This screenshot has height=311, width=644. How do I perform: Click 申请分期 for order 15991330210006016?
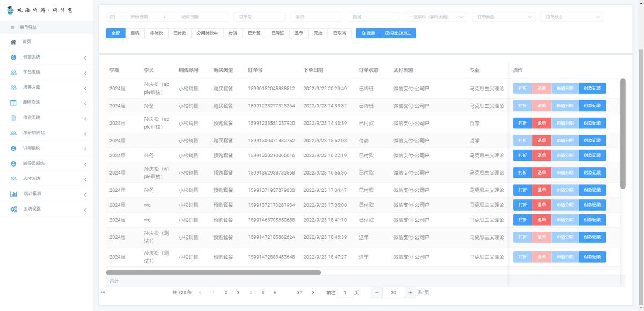point(565,155)
